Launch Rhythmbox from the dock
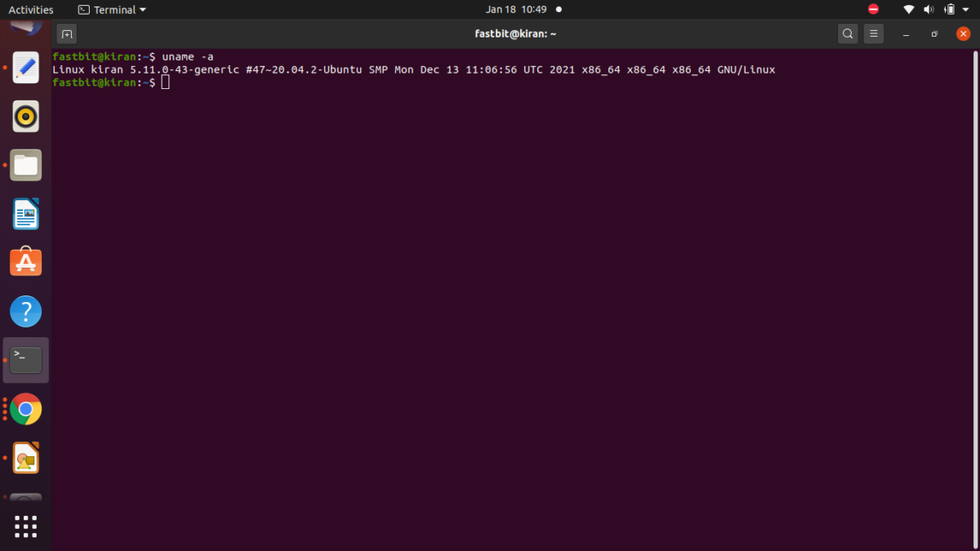The height and width of the screenshot is (551, 980). tap(26, 116)
